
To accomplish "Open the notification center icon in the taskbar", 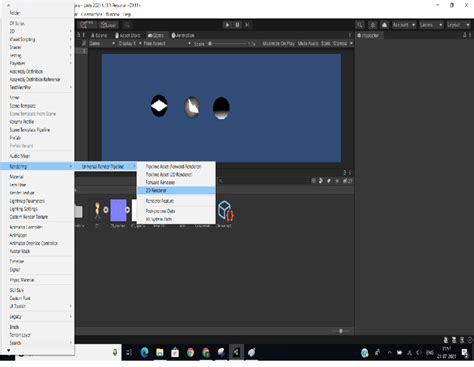I will pyautogui.click(x=465, y=353).
